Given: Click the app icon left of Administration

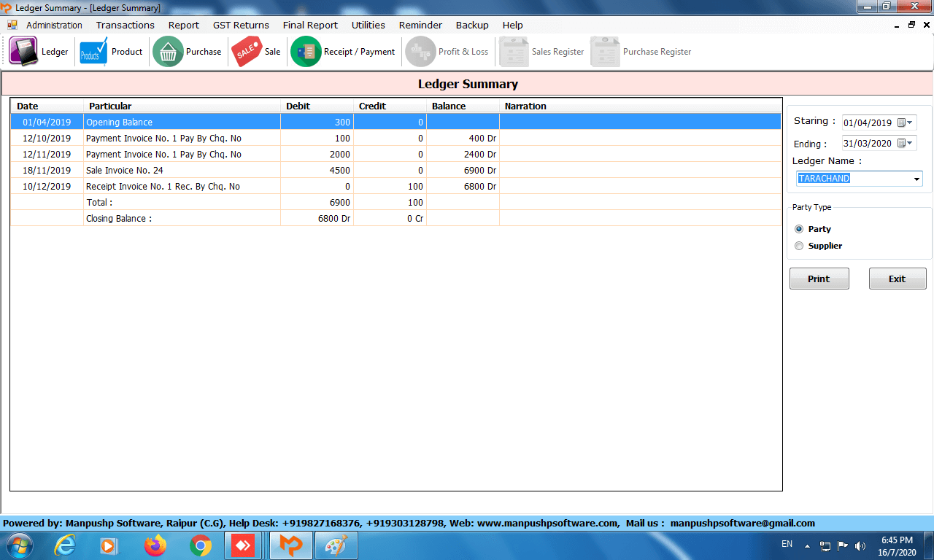Looking at the screenshot, I should click(12, 25).
